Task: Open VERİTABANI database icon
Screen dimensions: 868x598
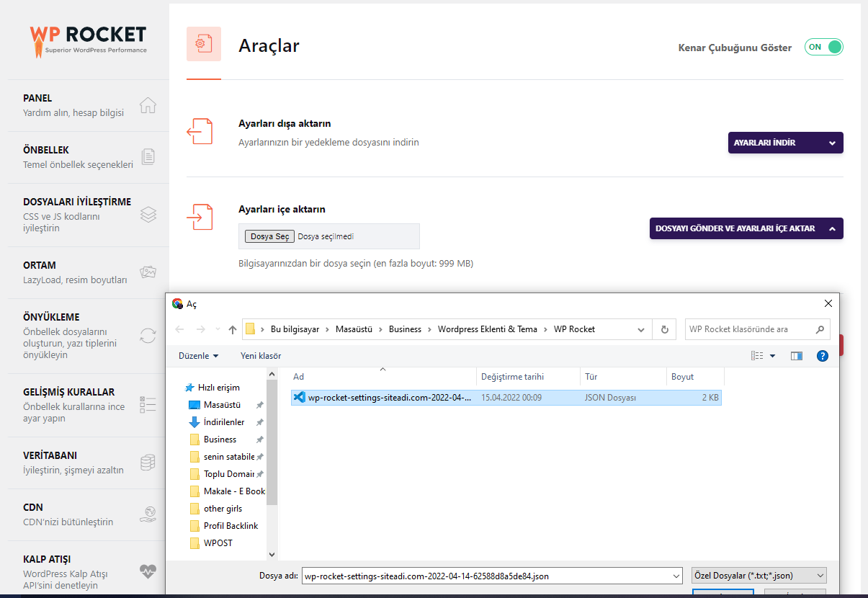Action: pyautogui.click(x=148, y=463)
